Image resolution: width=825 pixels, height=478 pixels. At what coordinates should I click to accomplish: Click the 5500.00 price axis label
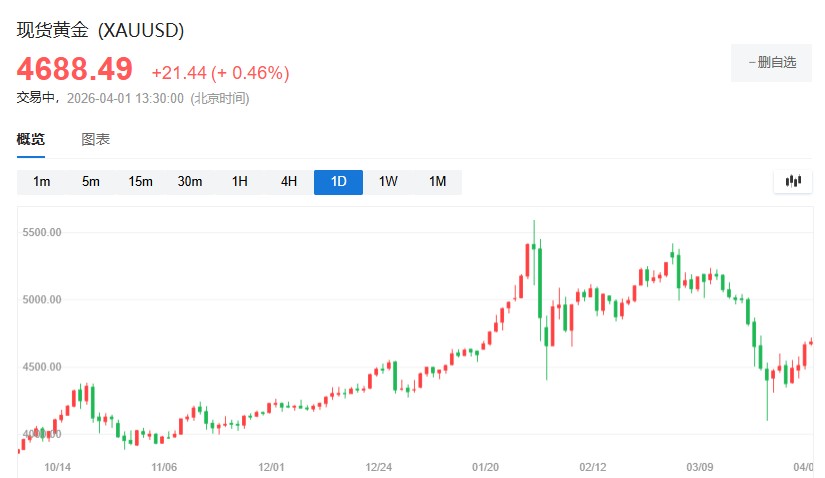pos(41,232)
